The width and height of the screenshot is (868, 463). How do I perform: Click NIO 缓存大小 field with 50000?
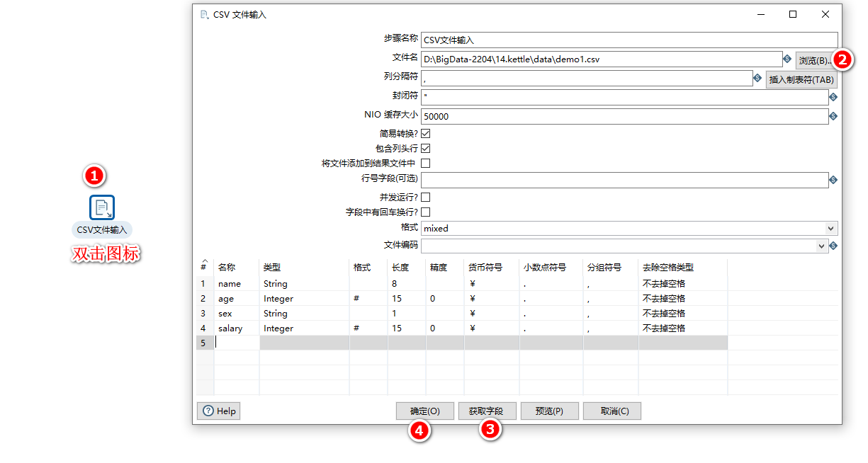click(x=624, y=116)
